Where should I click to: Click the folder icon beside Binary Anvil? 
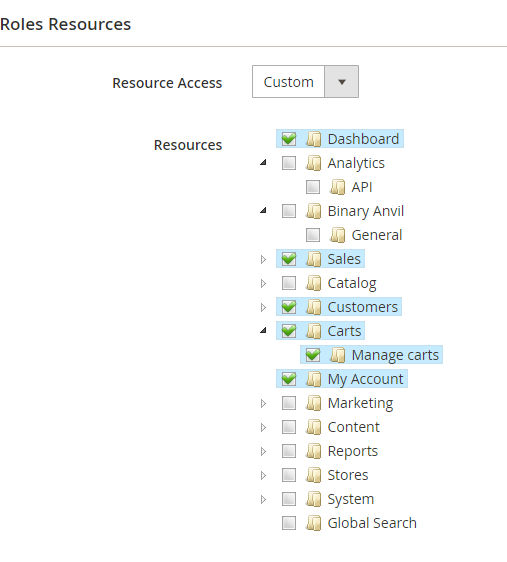[314, 211]
